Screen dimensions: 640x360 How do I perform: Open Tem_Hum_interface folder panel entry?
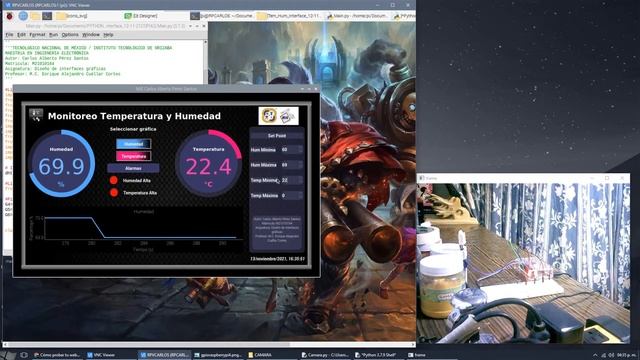coord(289,16)
